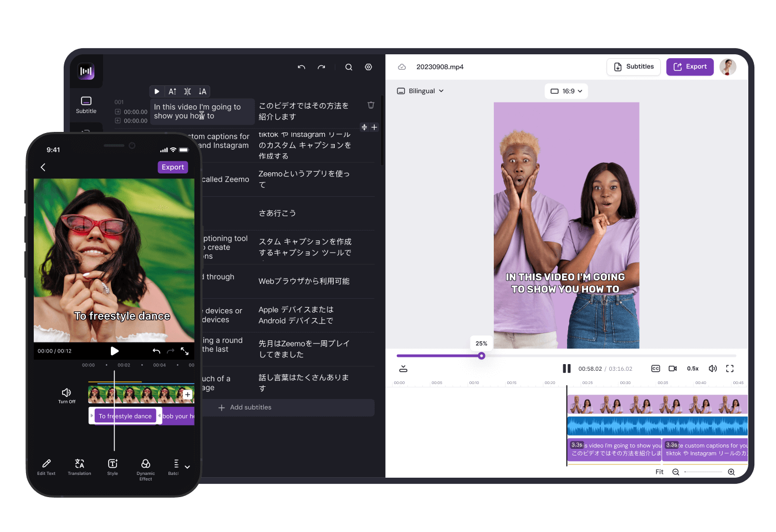
Task: Click the cloud sync icon beside the file name
Action: (x=402, y=67)
